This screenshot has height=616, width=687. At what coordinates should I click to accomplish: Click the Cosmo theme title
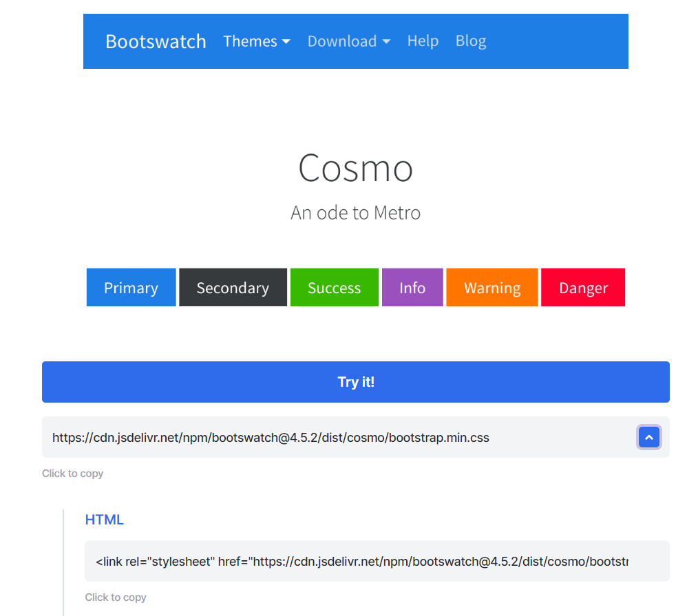click(x=355, y=168)
